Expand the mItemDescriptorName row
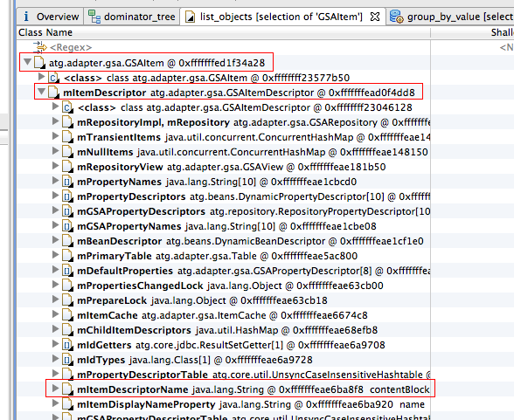This screenshot has width=514, height=420. coord(55,389)
